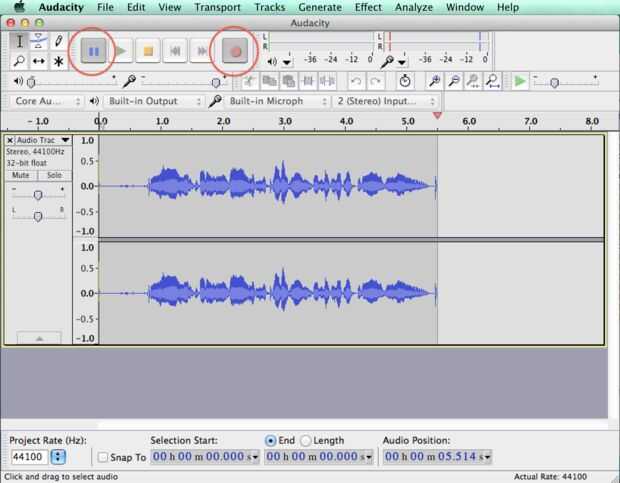This screenshot has width=620, height=483.
Task: Open the Effect menu
Action: pos(368,7)
